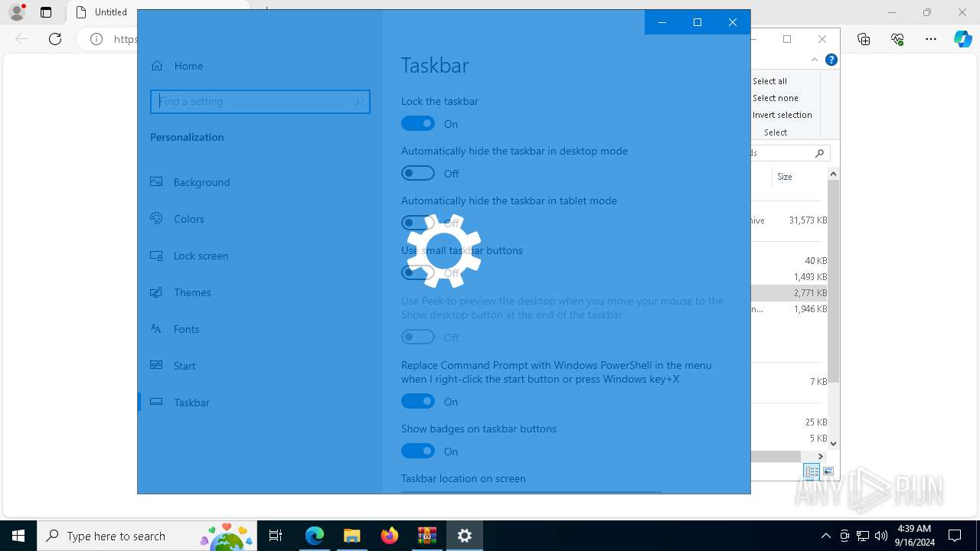Viewport: 980px width, 551px height.
Task: Collapse the Explorer ribbon chevron
Action: click(815, 60)
